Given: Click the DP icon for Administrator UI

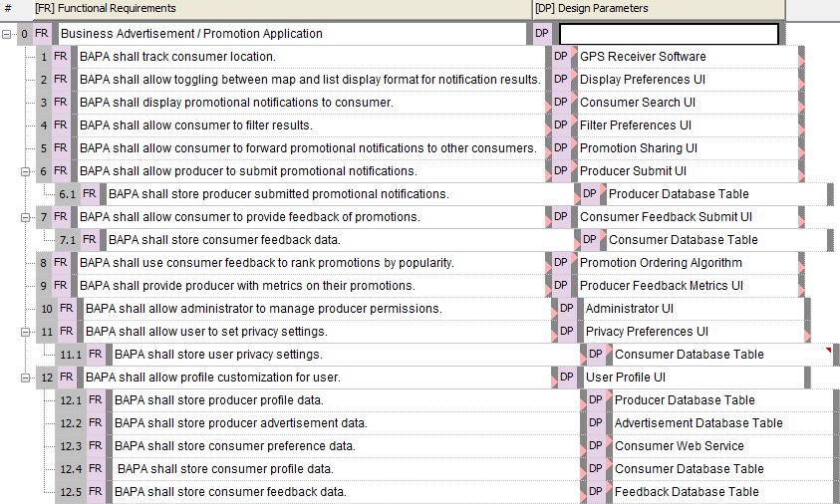Looking at the screenshot, I should [x=566, y=309].
